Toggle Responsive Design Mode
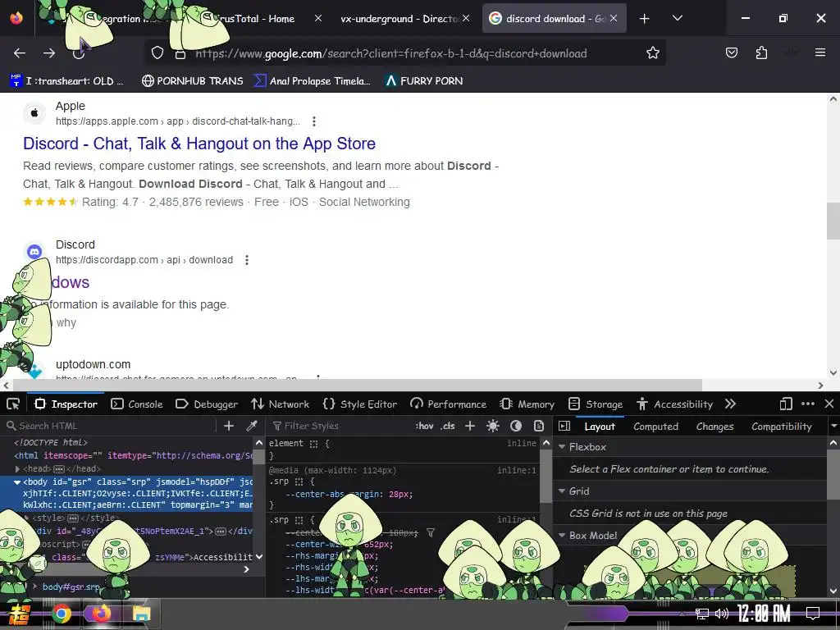This screenshot has height=630, width=840. pos(786,404)
